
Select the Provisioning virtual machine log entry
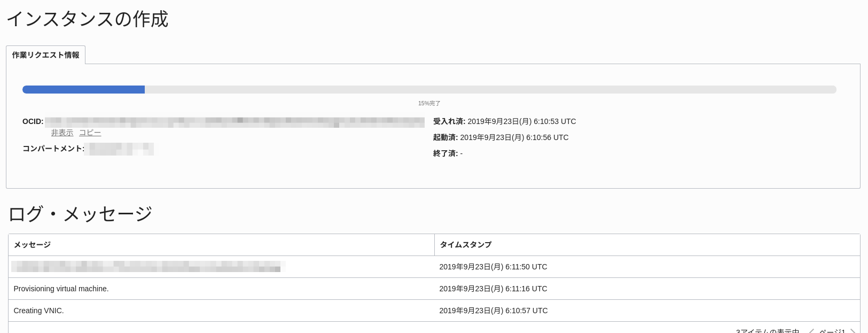tap(61, 289)
